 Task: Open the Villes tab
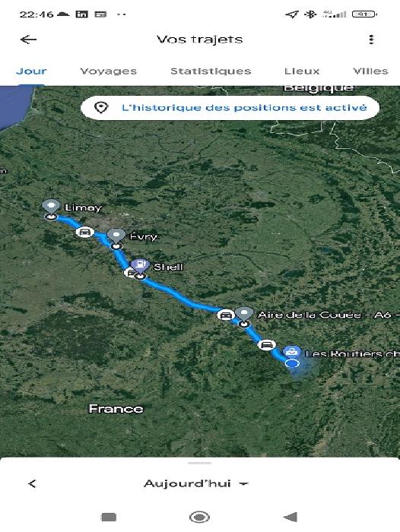tap(370, 71)
